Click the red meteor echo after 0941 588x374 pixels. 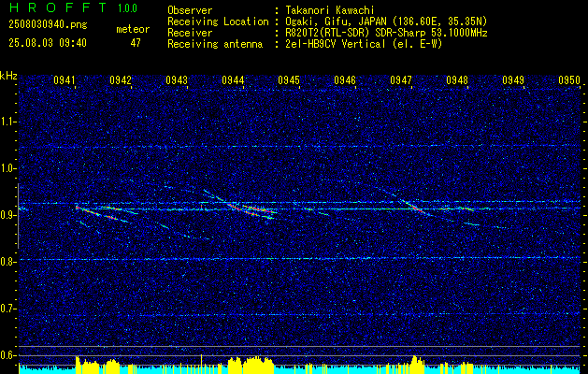96,213
